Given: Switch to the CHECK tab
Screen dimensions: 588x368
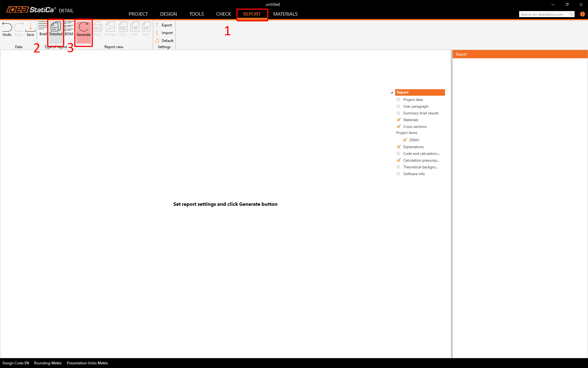Looking at the screenshot, I should click(x=223, y=14).
